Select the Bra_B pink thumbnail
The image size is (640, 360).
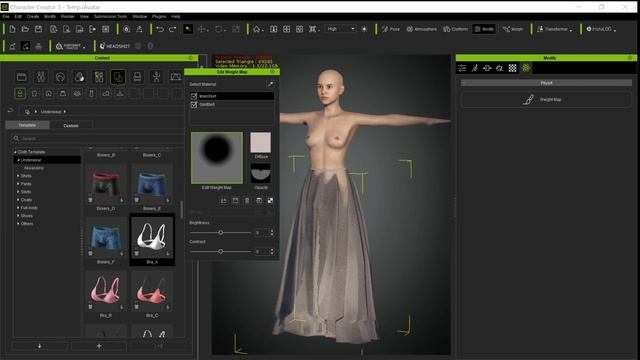pos(106,291)
